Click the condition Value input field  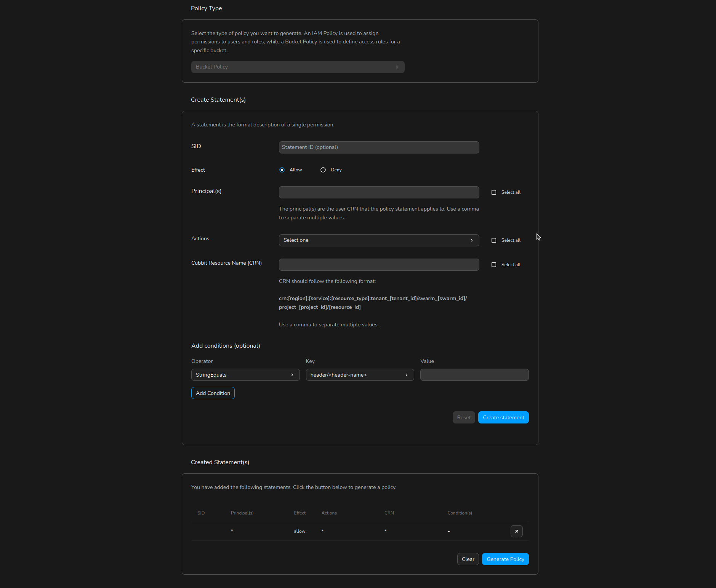(x=474, y=375)
